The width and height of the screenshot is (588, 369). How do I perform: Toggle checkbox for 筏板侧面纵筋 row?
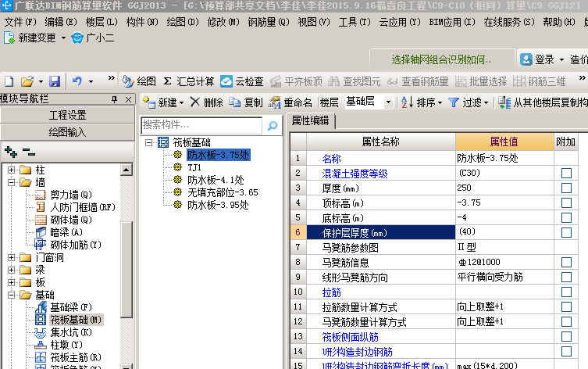pos(566,336)
